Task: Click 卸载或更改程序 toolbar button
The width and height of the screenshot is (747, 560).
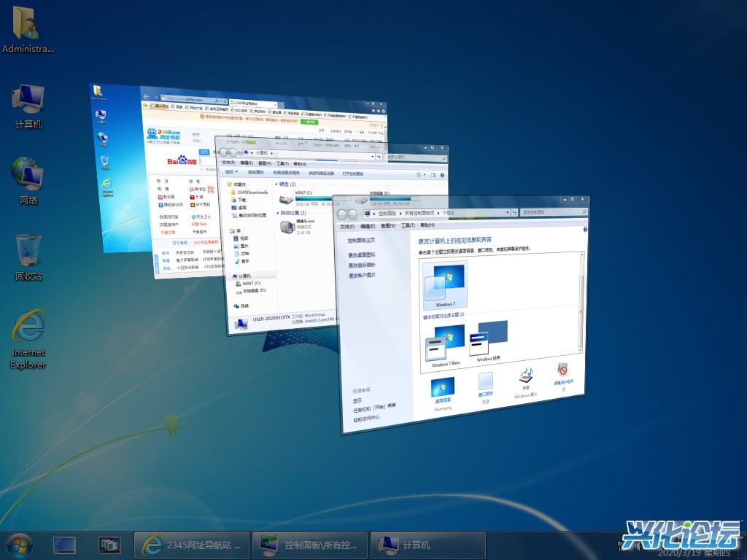Action: click(286, 172)
